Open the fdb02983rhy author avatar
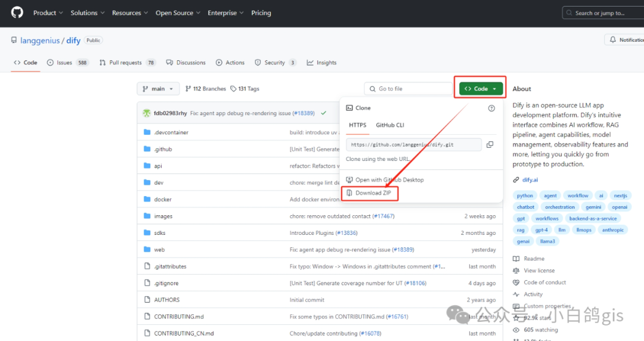Viewport: 644px width, 341px height. tap(147, 113)
